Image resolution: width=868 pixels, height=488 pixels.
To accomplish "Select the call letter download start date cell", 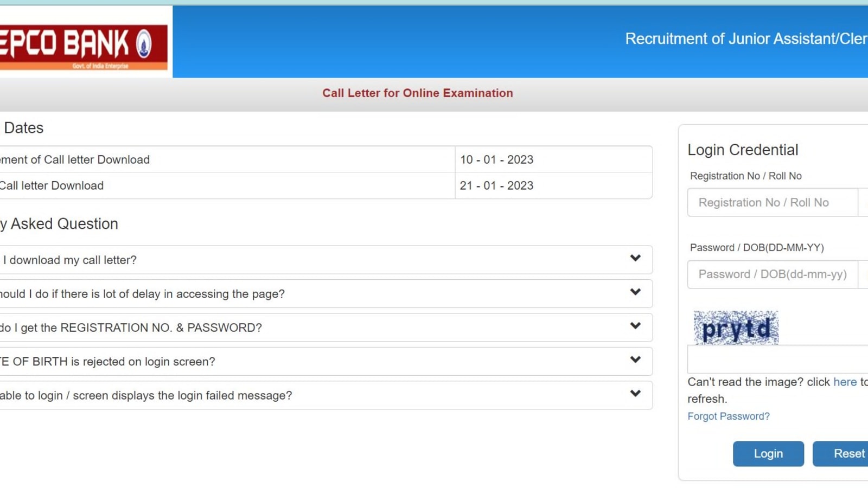I will coord(496,159).
